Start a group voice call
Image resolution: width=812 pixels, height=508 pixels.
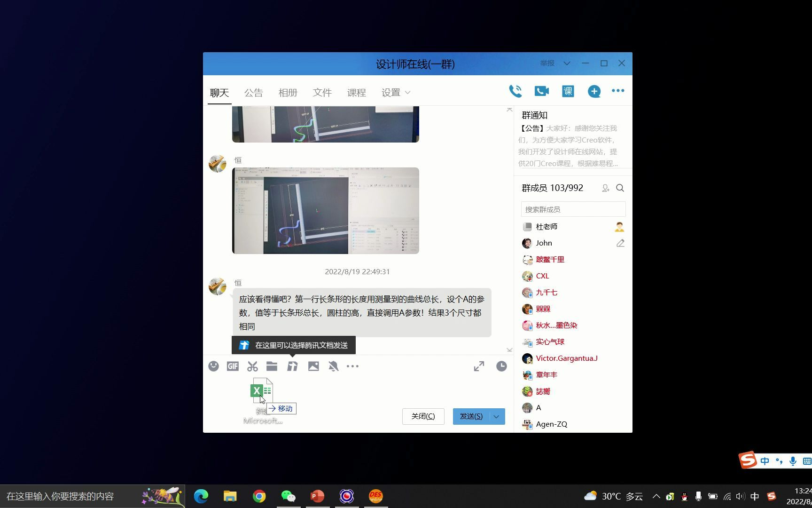pyautogui.click(x=515, y=91)
